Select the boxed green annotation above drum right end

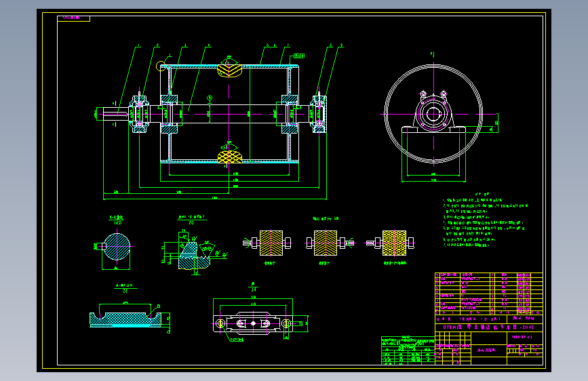[x=299, y=56]
